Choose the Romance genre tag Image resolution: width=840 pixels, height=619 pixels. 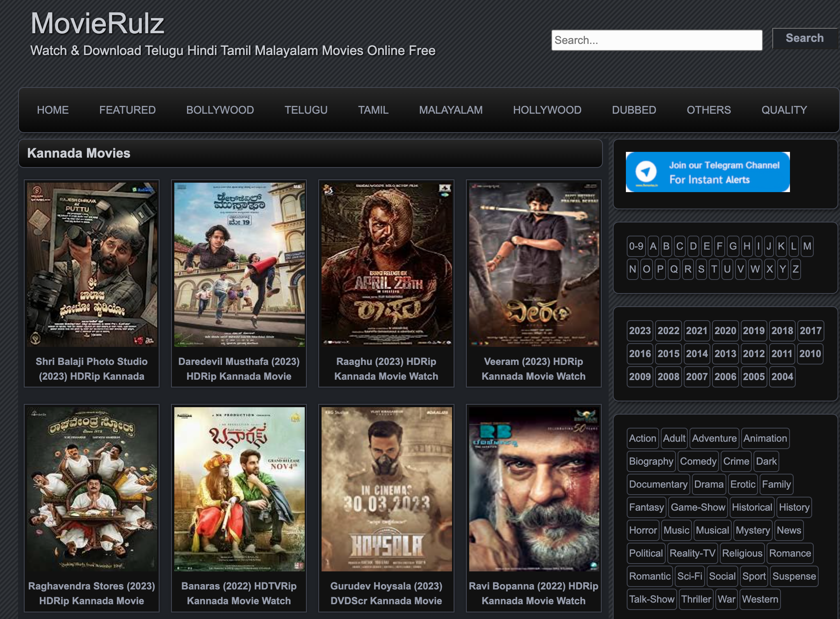coord(790,553)
